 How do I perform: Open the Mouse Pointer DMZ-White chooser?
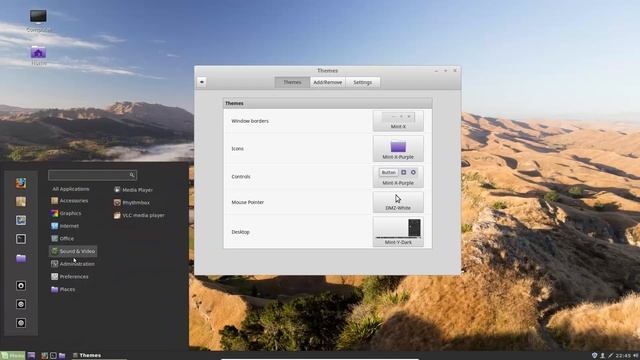398,202
